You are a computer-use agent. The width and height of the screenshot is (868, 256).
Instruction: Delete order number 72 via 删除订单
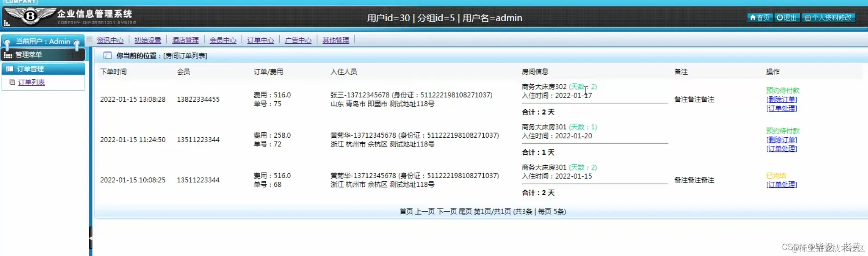point(781,140)
